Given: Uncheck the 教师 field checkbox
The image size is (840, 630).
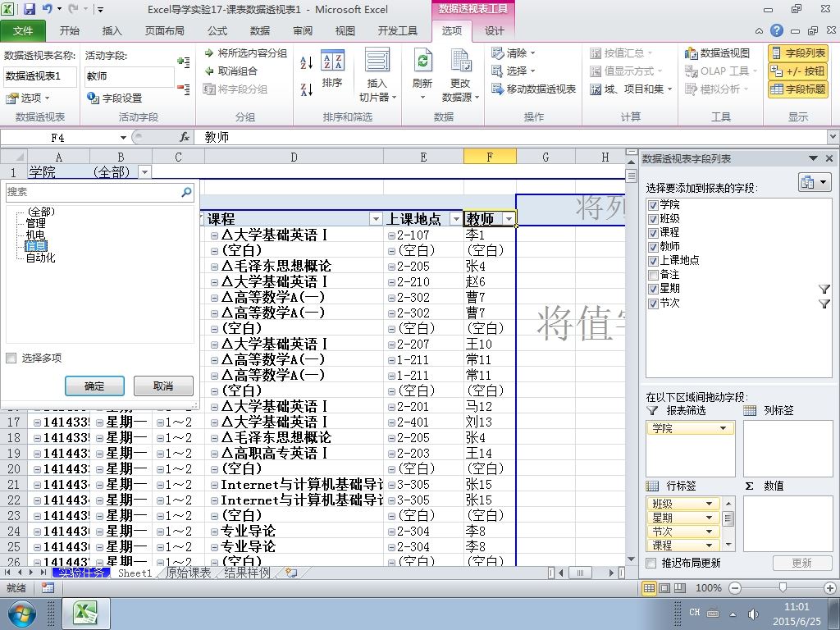Looking at the screenshot, I should 653,246.
